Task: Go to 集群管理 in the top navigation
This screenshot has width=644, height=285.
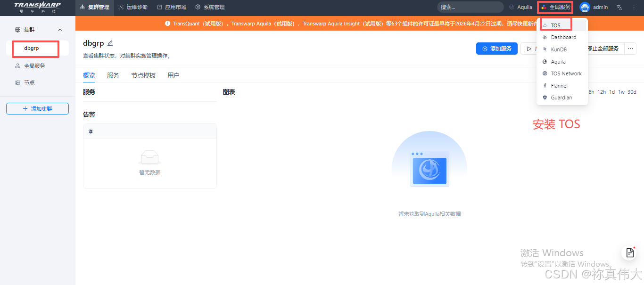Action: (95, 7)
